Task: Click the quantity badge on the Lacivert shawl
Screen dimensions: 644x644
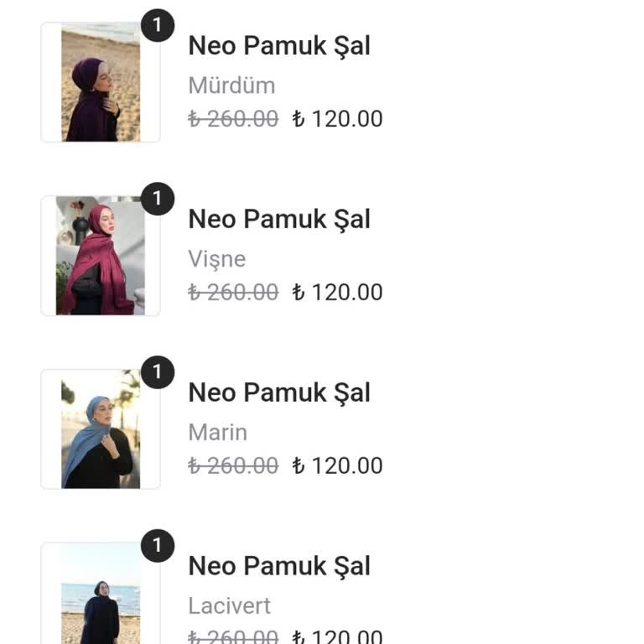Action: coord(157,547)
